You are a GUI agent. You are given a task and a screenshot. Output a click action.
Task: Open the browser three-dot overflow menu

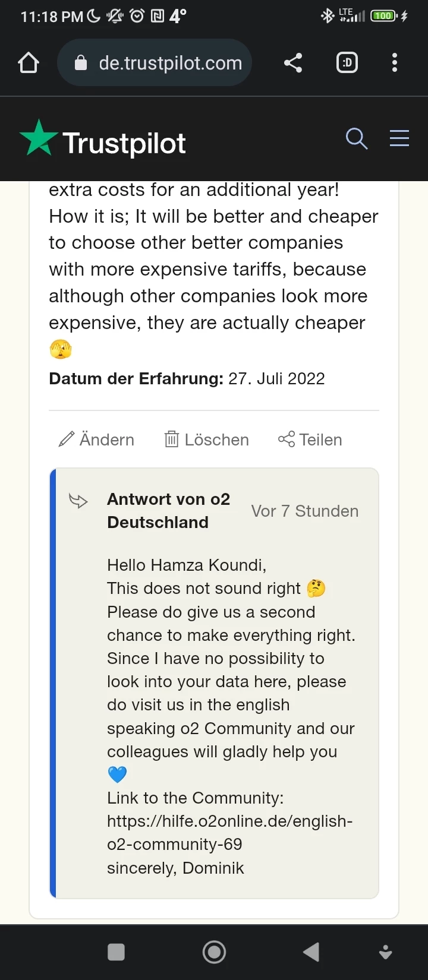(x=395, y=62)
